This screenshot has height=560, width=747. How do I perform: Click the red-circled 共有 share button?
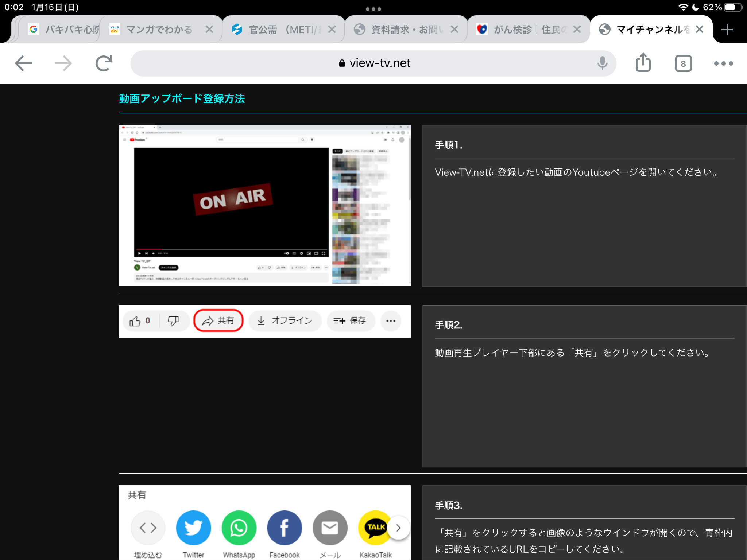(x=218, y=321)
